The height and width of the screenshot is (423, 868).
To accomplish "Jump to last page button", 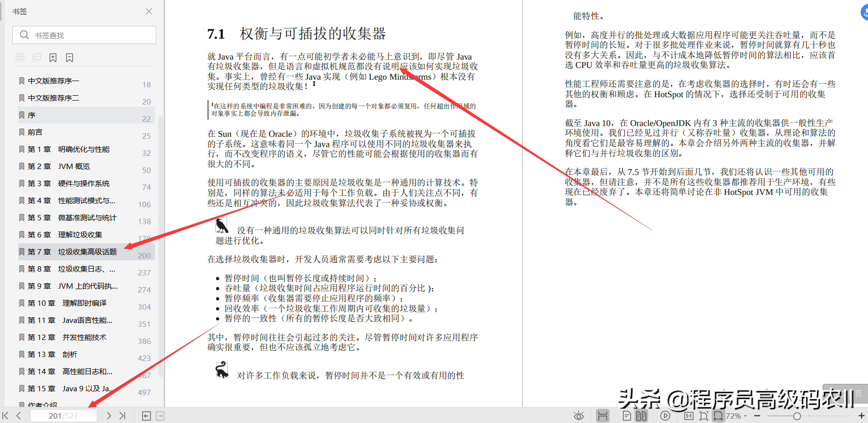I will click(122, 416).
